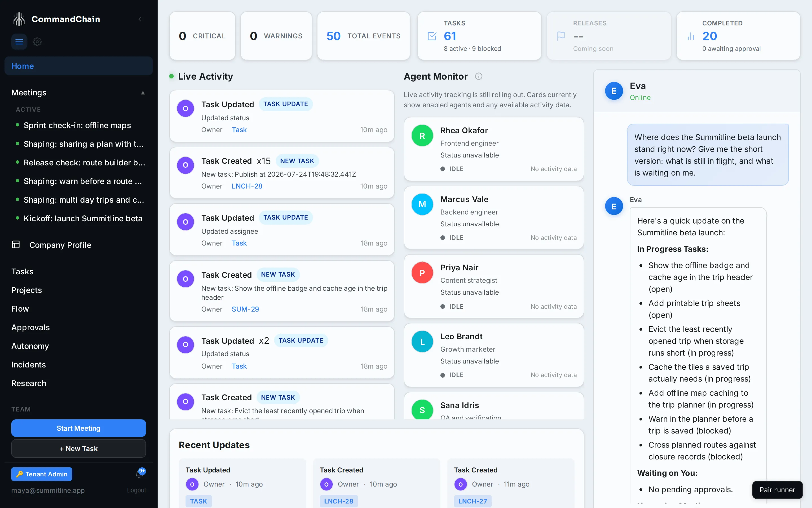Open the Research section

(29, 383)
